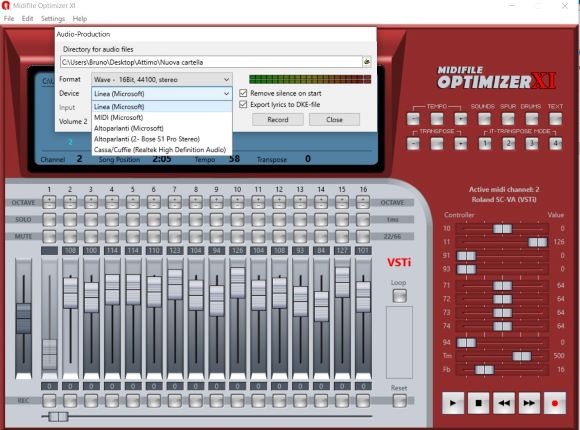Click the audio files directory path field
Image resolution: width=580 pixels, height=430 pixels.
click(211, 62)
